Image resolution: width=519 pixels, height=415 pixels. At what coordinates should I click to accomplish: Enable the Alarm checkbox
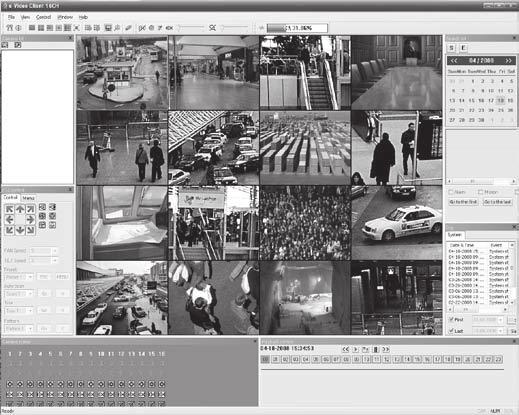(451, 192)
